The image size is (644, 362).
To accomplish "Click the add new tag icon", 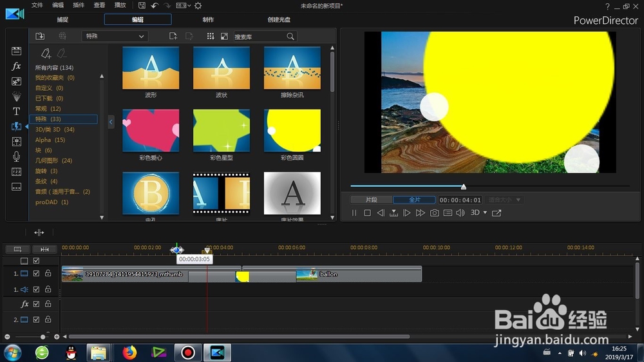I will [46, 53].
